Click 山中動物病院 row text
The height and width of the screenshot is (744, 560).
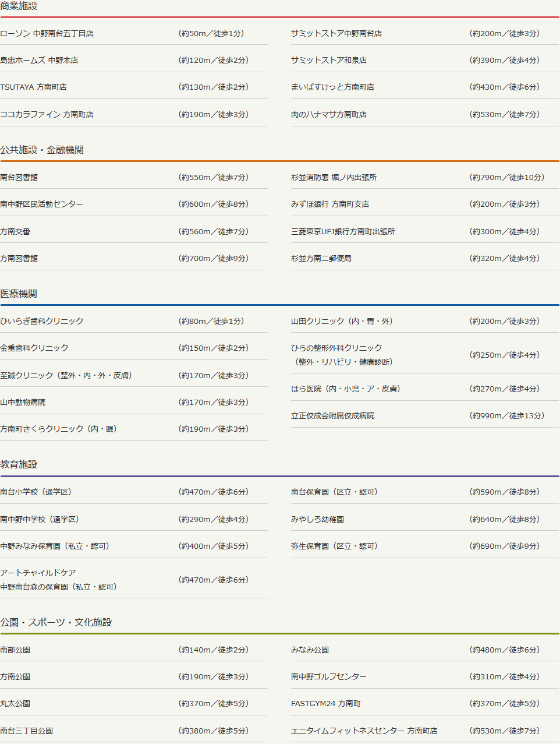tap(23, 402)
